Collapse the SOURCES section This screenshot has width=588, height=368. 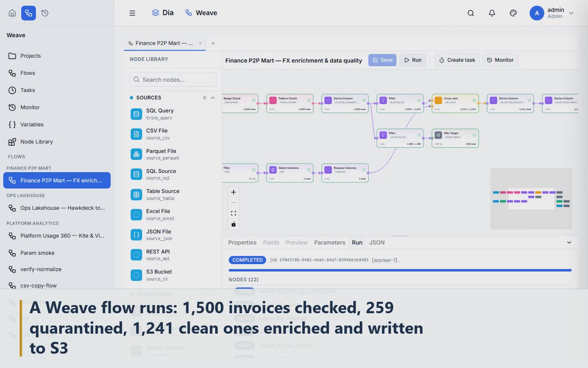pyautogui.click(x=213, y=98)
